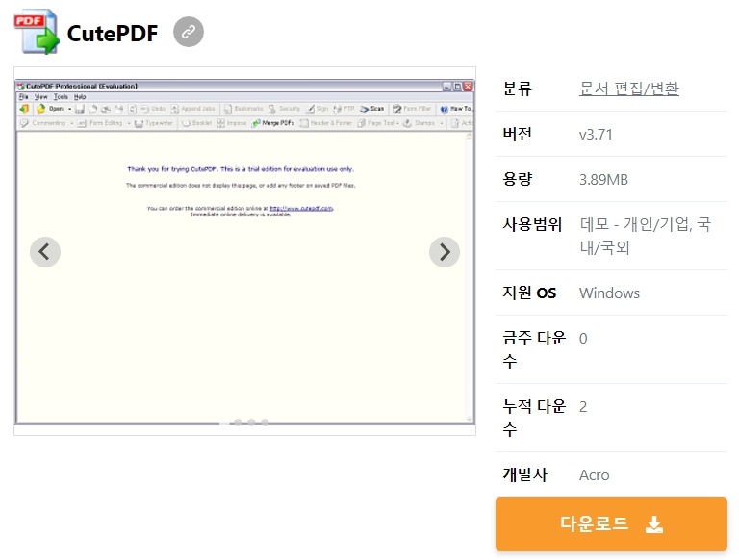Image resolution: width=739 pixels, height=560 pixels.
Task: Click the Windows value under 지원 OS
Action: click(609, 293)
